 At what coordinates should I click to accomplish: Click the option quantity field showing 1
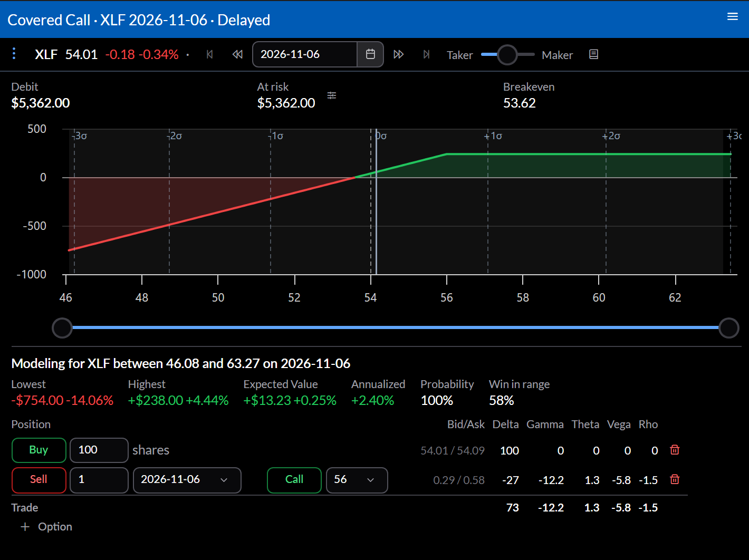click(99, 480)
